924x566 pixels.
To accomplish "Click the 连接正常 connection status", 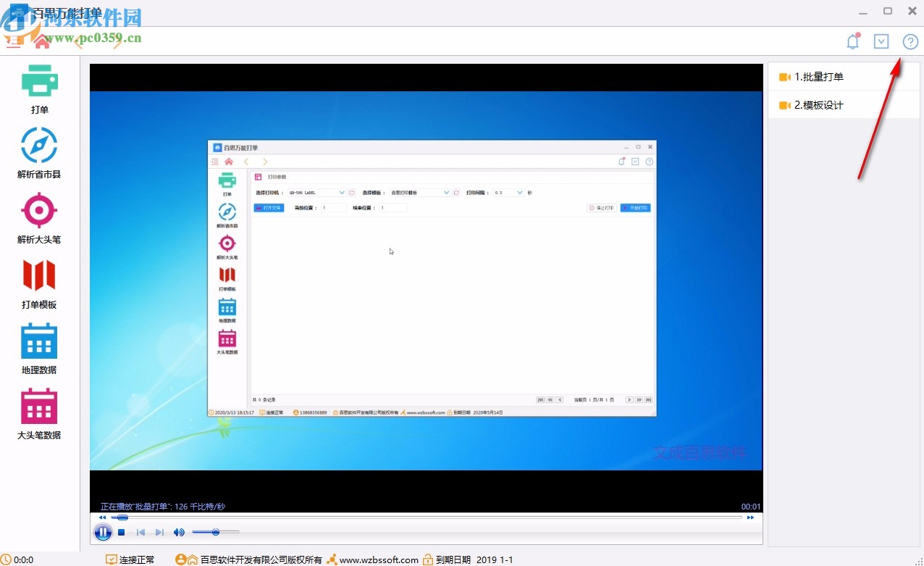I will click(x=130, y=559).
